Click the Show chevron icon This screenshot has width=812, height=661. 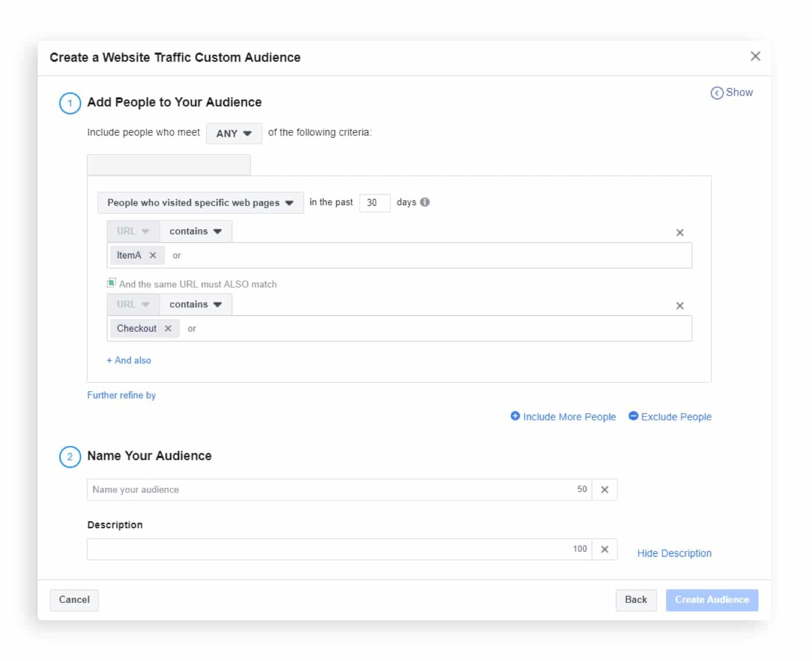tap(717, 93)
